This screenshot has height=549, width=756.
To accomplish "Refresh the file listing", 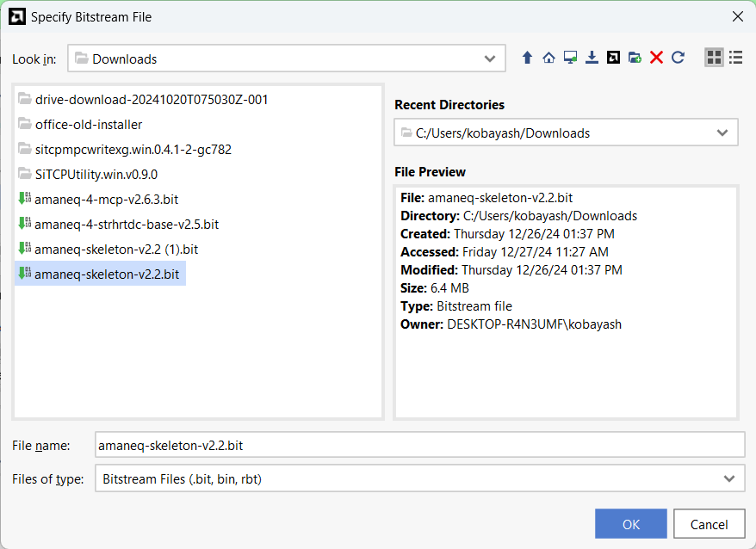I will coord(678,58).
